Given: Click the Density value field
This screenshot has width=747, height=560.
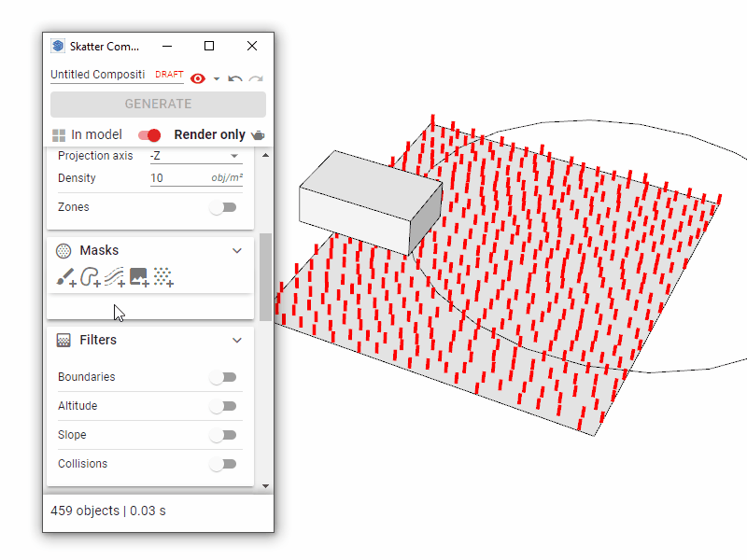Looking at the screenshot, I should [x=177, y=178].
